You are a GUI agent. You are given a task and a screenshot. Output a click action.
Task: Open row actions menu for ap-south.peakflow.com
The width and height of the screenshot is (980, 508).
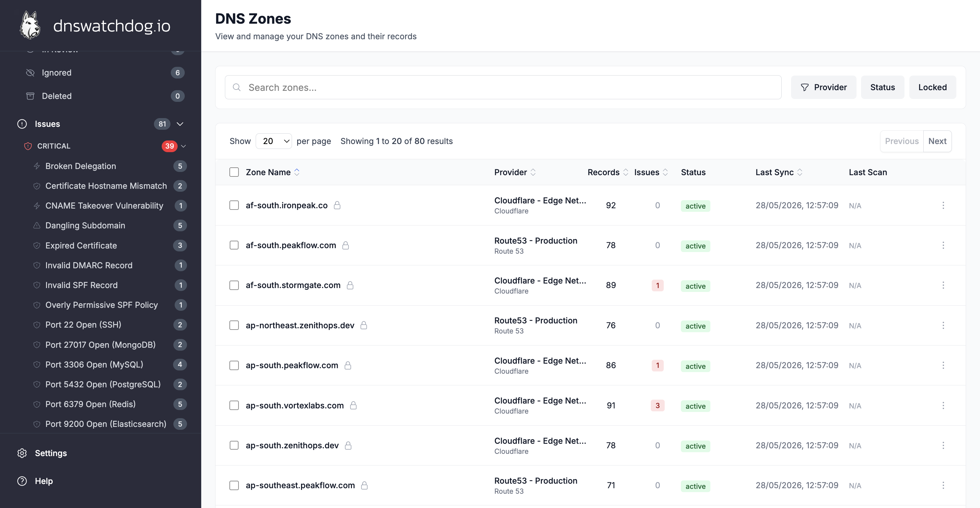[943, 365]
